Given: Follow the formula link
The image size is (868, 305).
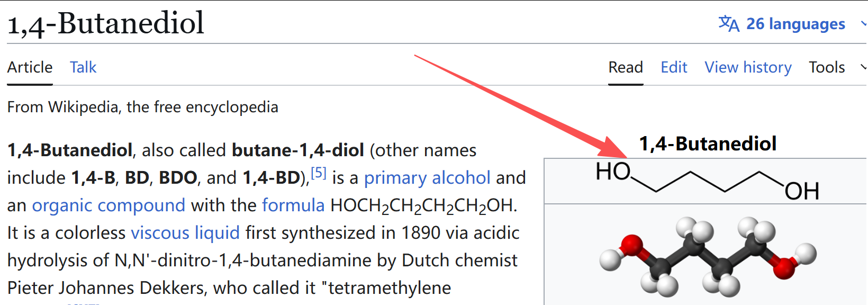Looking at the screenshot, I should click(293, 205).
